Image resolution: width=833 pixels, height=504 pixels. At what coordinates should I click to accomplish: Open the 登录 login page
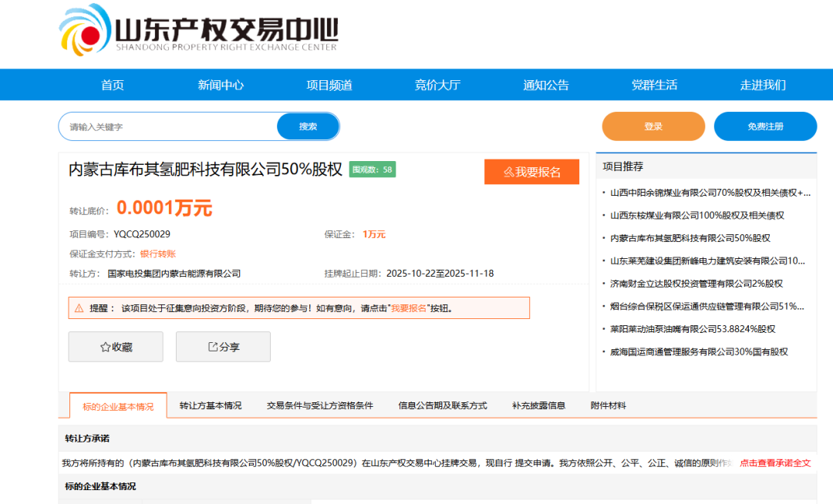tap(653, 126)
